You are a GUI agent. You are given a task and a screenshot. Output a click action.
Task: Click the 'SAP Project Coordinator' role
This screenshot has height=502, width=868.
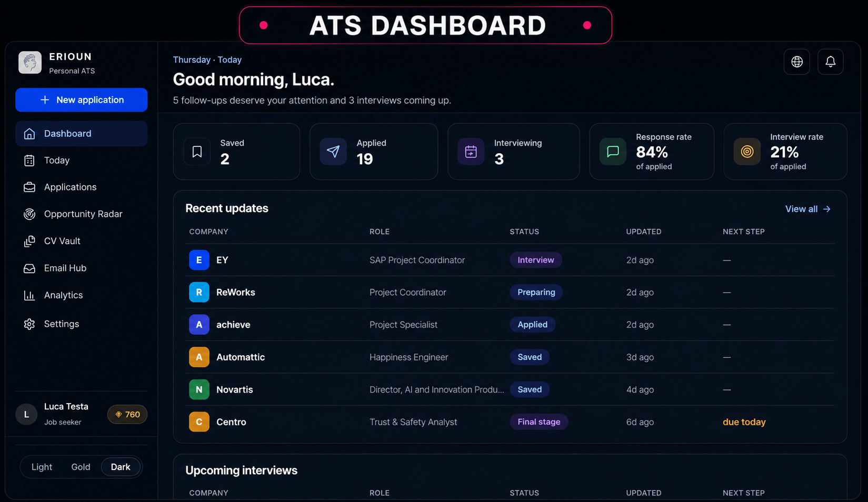coord(417,260)
